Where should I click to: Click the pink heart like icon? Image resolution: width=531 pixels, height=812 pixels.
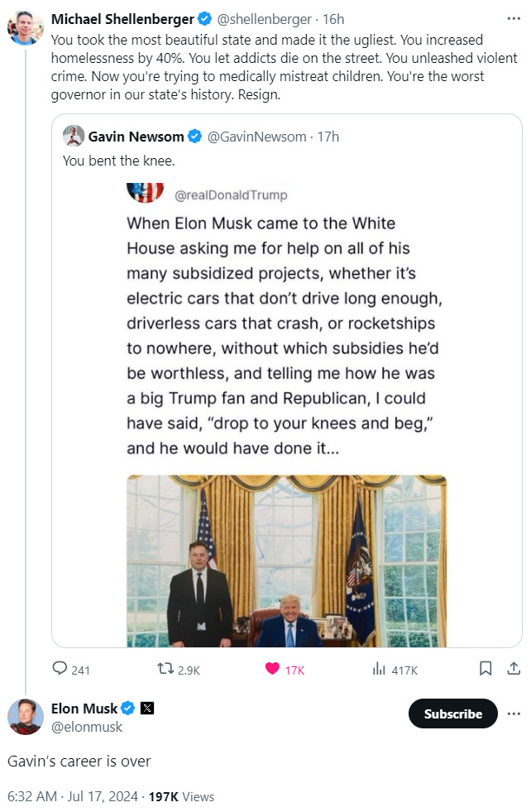[x=272, y=670]
